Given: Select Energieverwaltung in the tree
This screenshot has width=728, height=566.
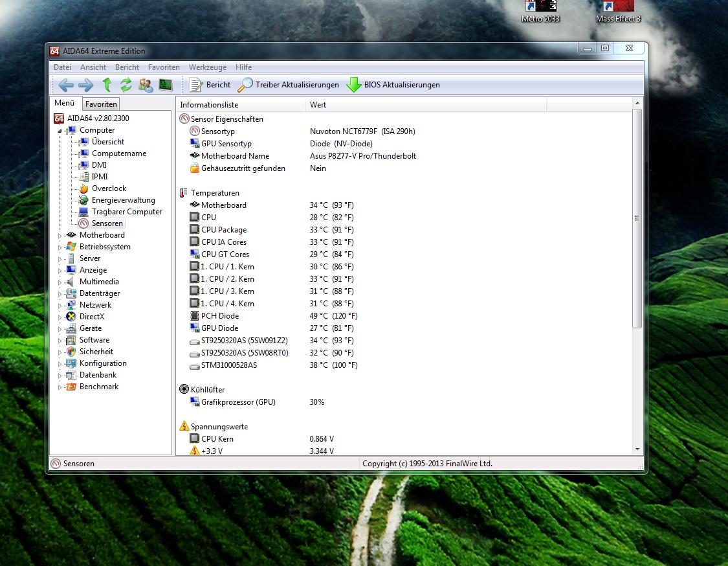Looking at the screenshot, I should [123, 200].
